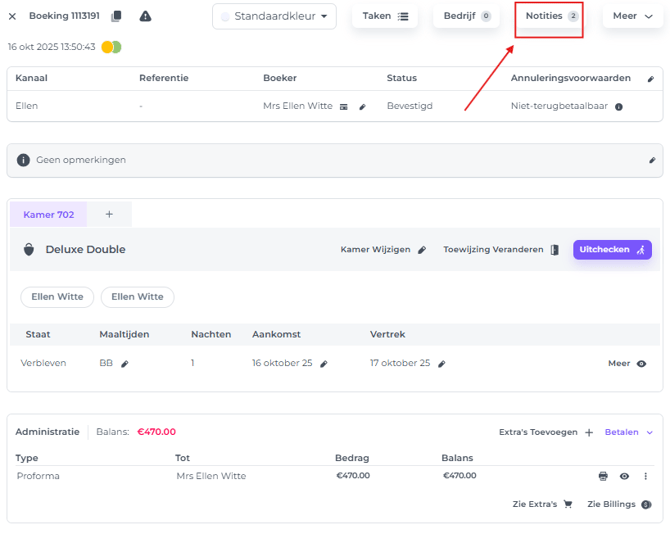
Task: Expand the Betalen payment dropdown
Action: (x=629, y=432)
